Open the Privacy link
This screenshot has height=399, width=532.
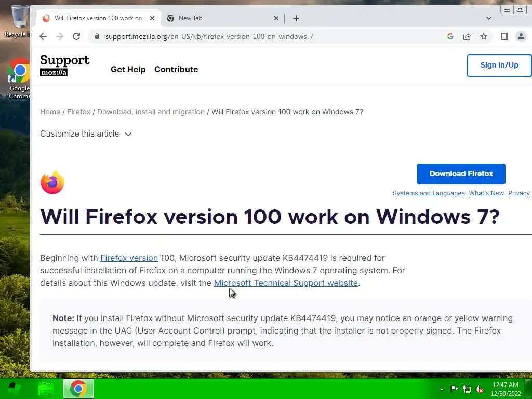pos(519,193)
